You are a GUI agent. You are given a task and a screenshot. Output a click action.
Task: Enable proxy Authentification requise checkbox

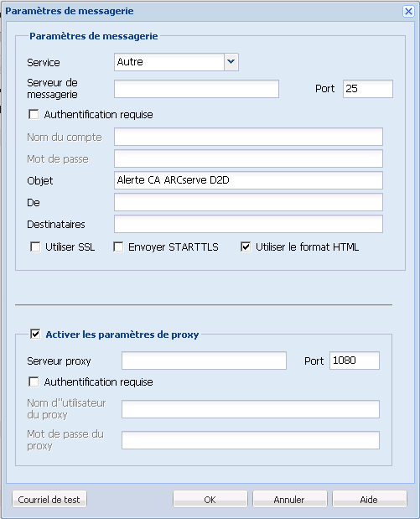(34, 381)
